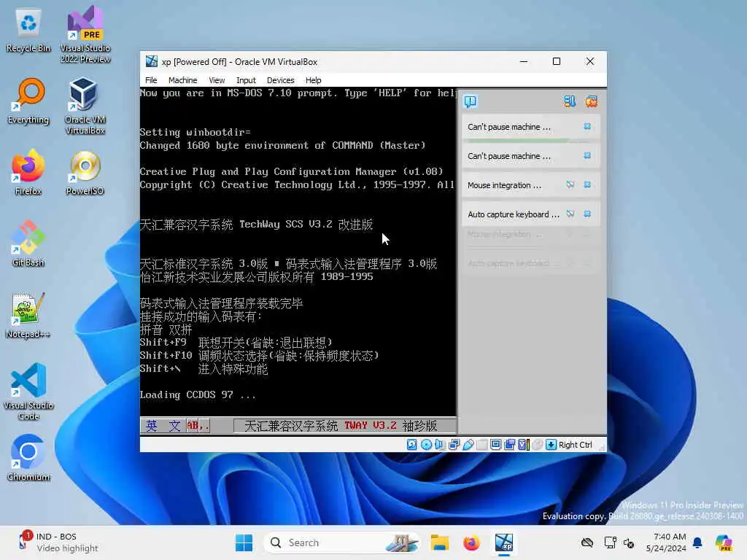Open File Explorer from the taskbar

tap(439, 542)
